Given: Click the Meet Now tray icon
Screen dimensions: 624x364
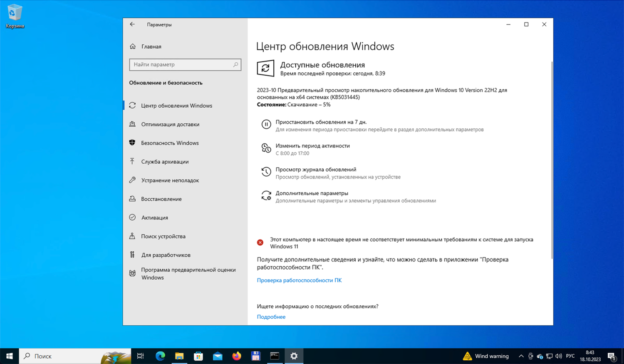Looking at the screenshot, I should coord(530,356).
